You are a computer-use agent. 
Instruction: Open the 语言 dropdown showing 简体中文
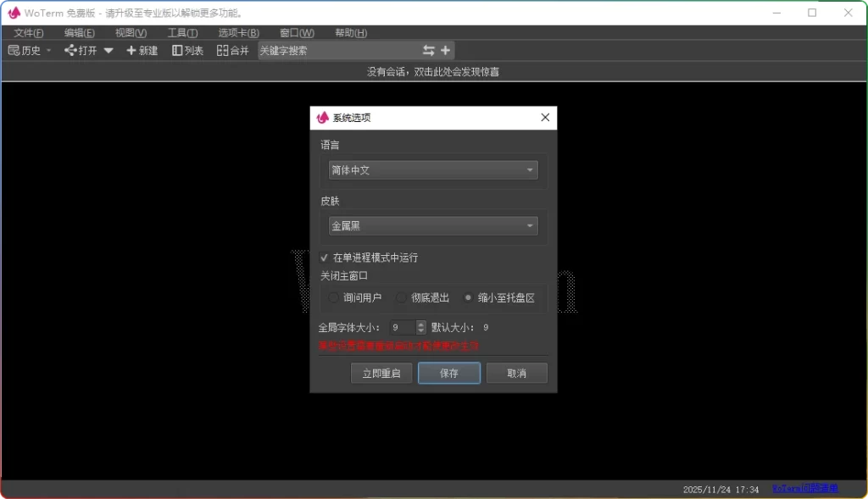click(433, 169)
